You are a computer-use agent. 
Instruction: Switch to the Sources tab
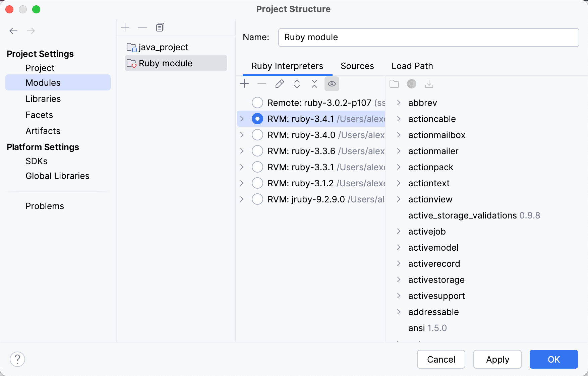coord(357,66)
